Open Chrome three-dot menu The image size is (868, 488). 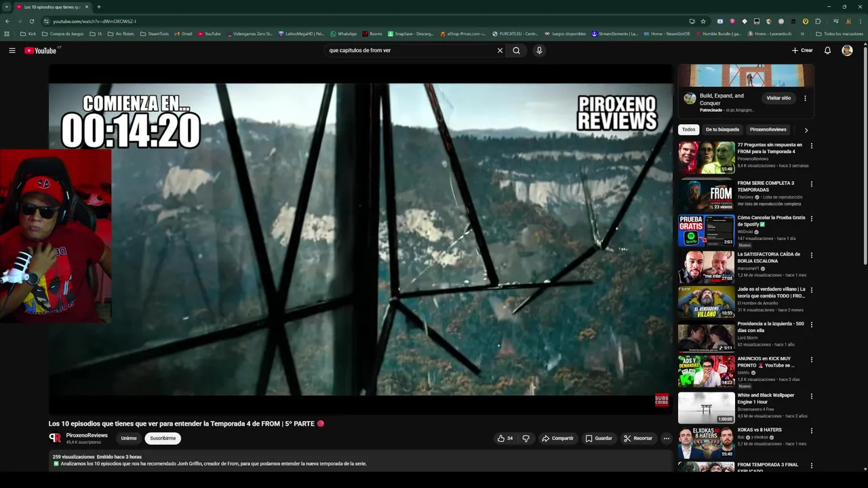(861, 21)
